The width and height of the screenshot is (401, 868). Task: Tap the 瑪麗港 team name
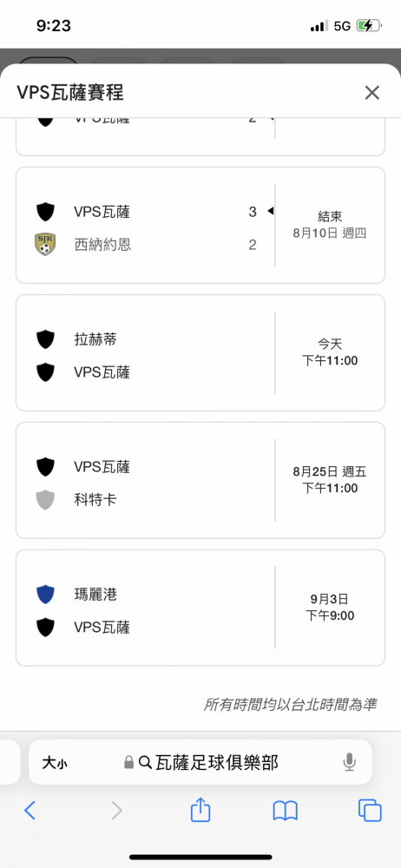point(95,595)
